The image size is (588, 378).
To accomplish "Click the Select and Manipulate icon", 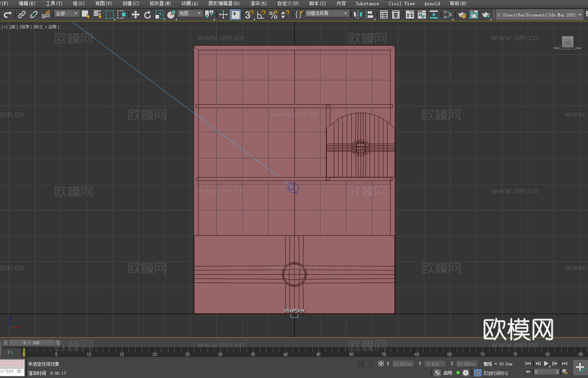I will click(223, 14).
